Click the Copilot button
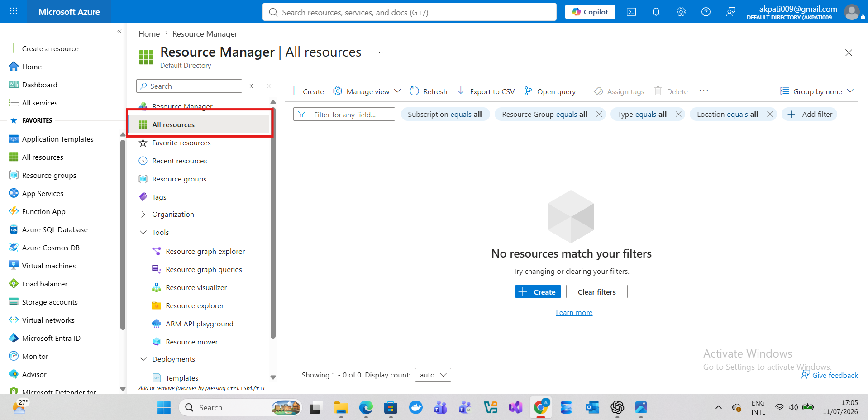 click(x=590, y=12)
